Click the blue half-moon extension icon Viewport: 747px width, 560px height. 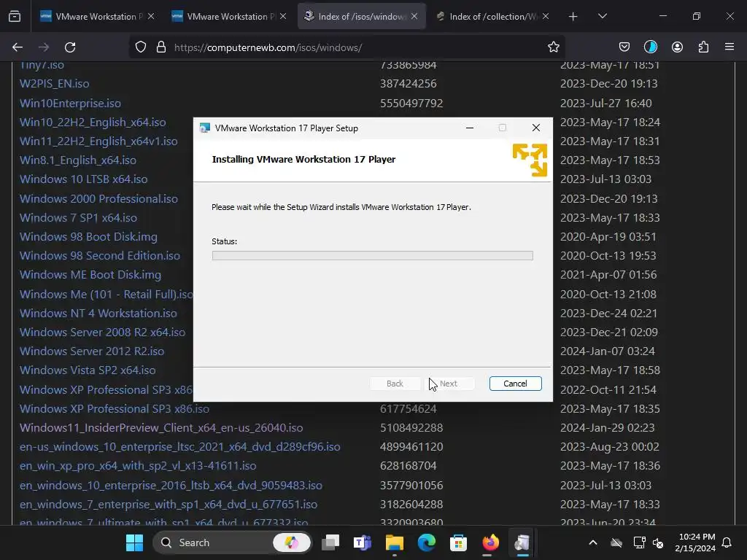[650, 47]
